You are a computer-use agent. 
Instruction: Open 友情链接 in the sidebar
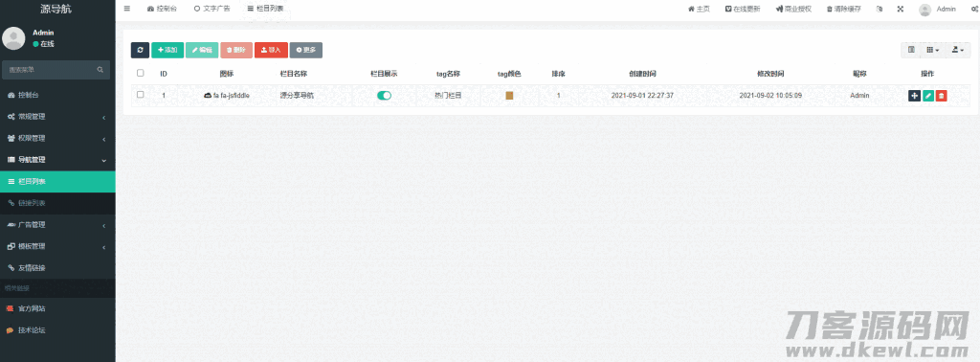point(57,267)
